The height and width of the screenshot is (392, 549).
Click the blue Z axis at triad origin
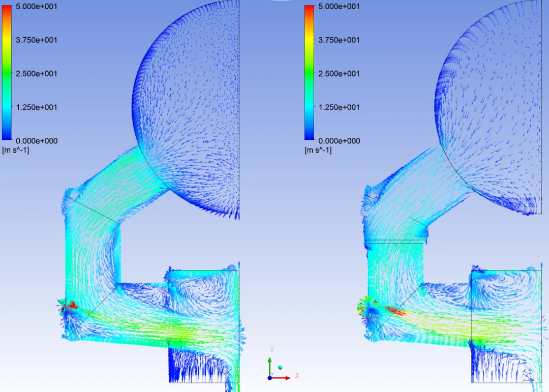270,377
